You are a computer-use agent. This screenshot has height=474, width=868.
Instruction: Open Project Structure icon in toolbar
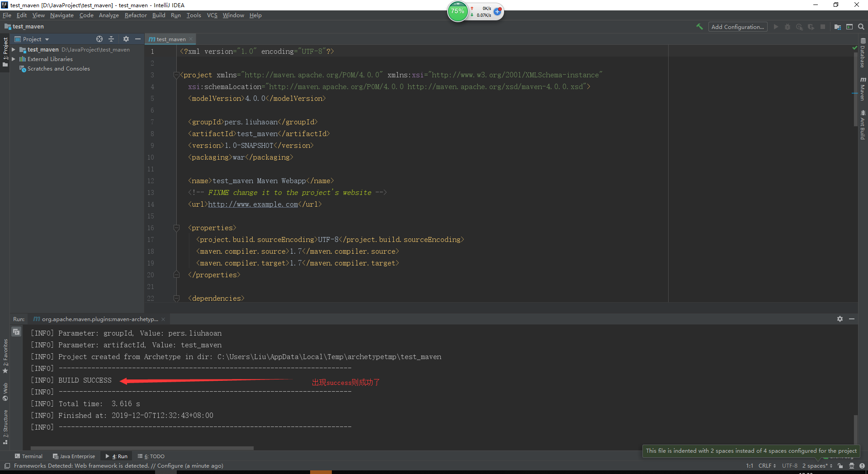click(x=837, y=27)
